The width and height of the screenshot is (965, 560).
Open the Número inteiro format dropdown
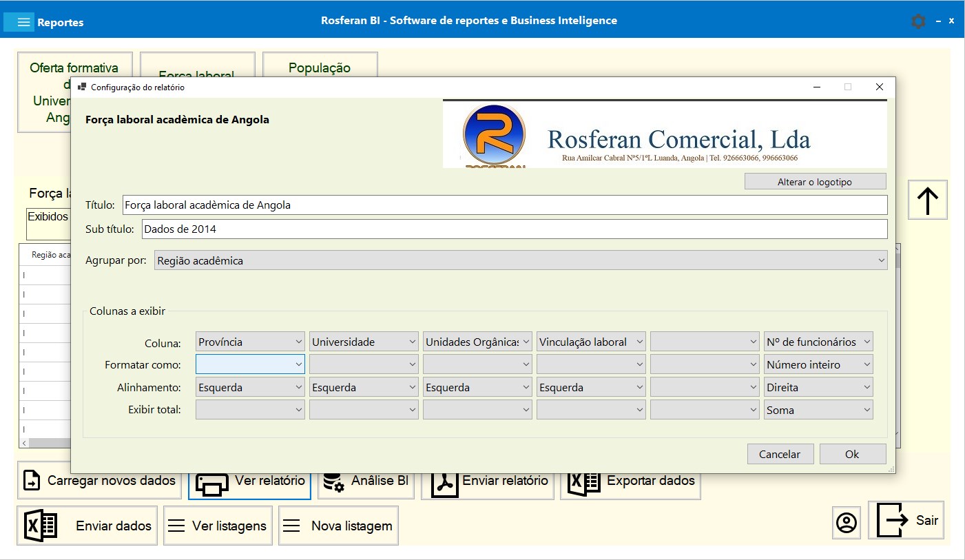click(818, 364)
